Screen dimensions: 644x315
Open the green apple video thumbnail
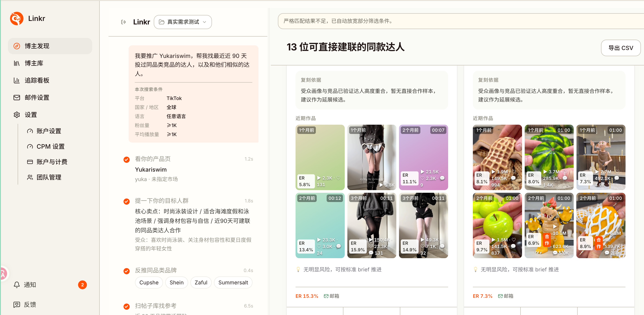497,225
